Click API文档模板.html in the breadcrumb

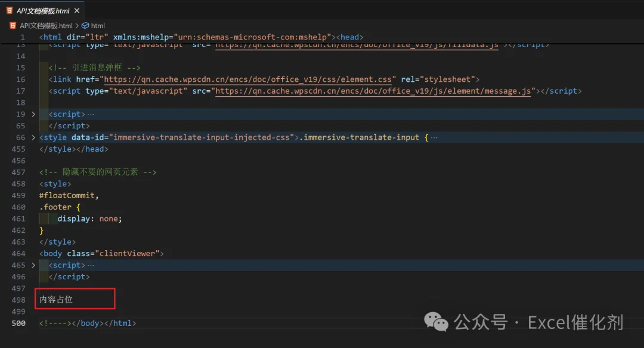46,26
